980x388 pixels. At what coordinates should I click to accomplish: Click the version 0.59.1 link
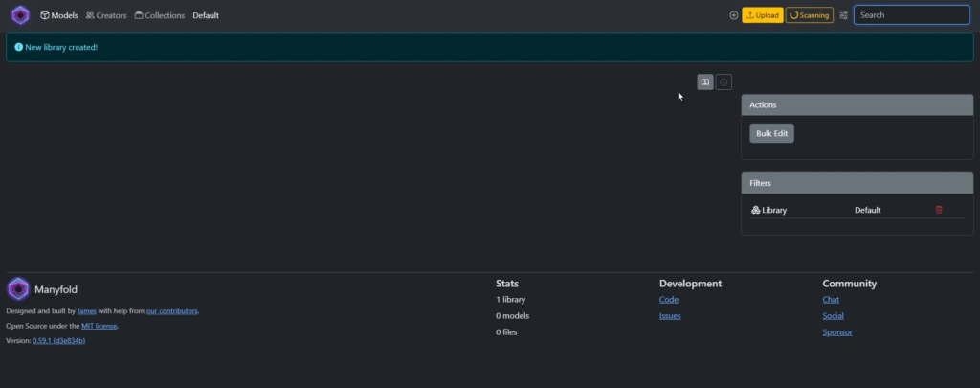coord(59,340)
